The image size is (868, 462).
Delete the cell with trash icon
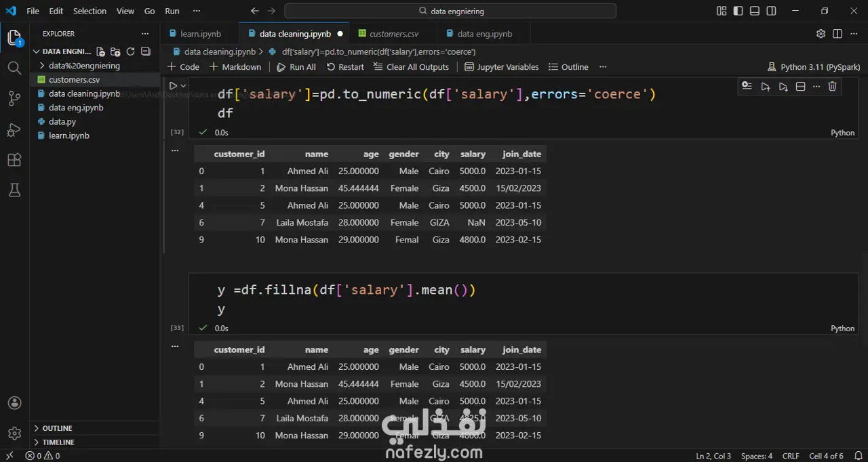pos(833,86)
